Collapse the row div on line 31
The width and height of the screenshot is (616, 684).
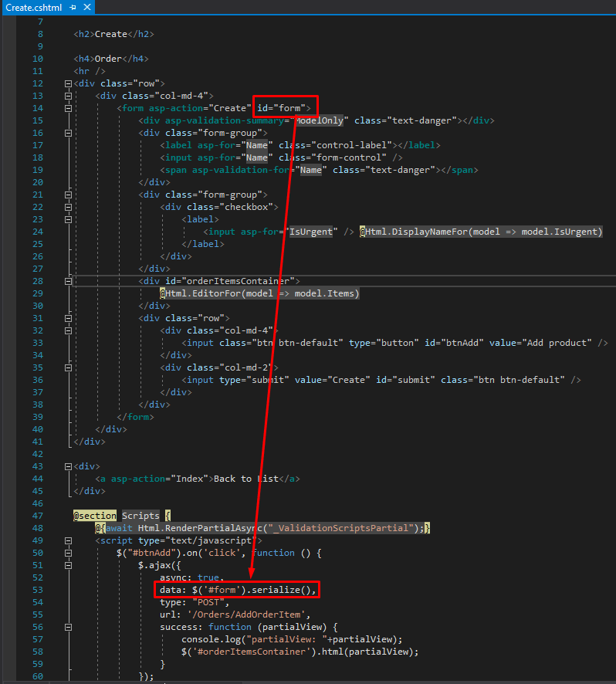click(x=68, y=318)
